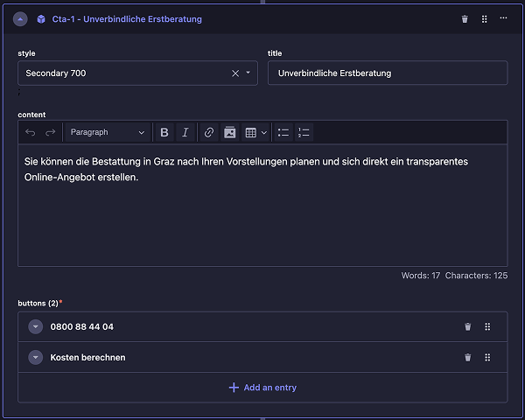
Task: Grab the Kosten berechnen drag handle
Action: pyautogui.click(x=487, y=357)
